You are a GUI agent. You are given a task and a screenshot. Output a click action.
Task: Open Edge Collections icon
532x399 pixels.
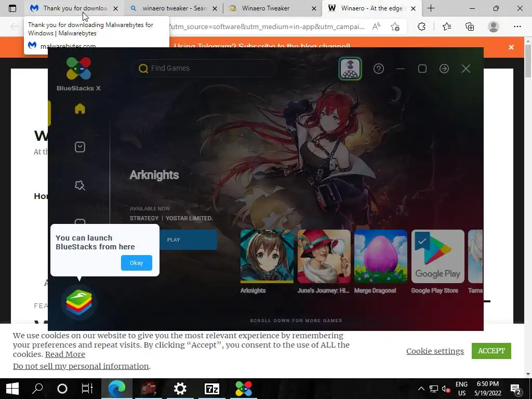470,26
